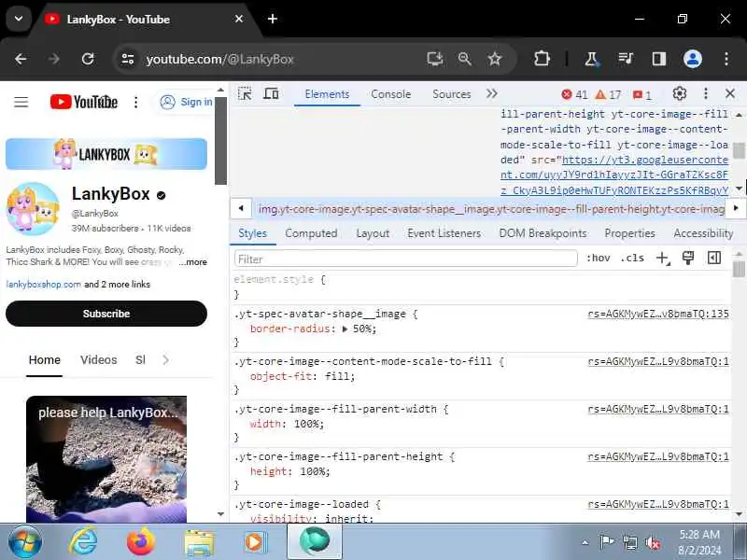Open the lankyboxshop.com link
This screenshot has height=560, width=747.
[x=43, y=285]
